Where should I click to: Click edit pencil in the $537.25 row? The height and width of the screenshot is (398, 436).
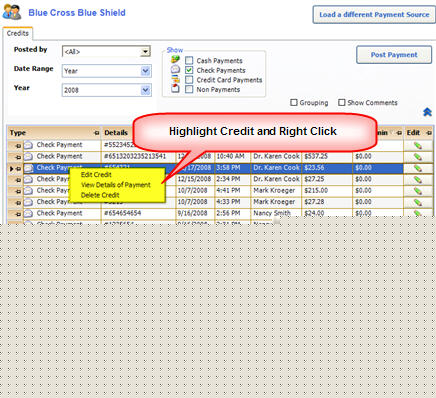click(418, 157)
